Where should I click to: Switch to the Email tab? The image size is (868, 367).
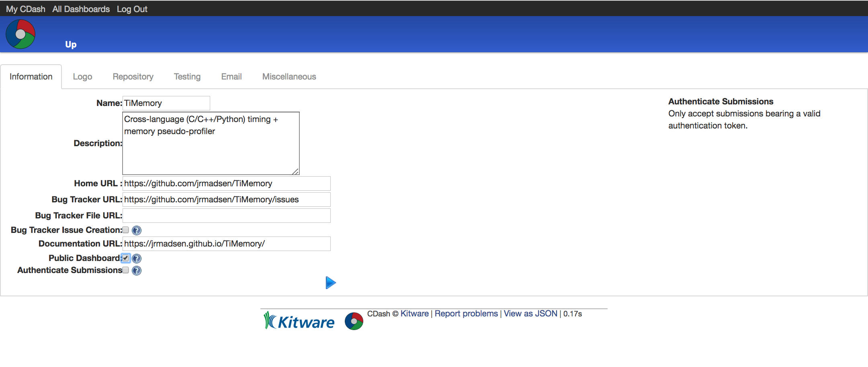(x=231, y=76)
